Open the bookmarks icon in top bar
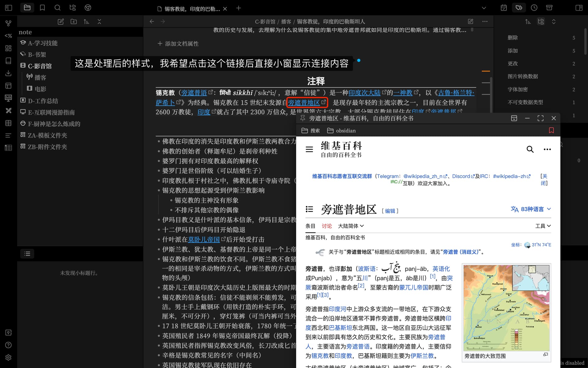Image resolution: width=588 pixels, height=368 pixels. [42, 8]
